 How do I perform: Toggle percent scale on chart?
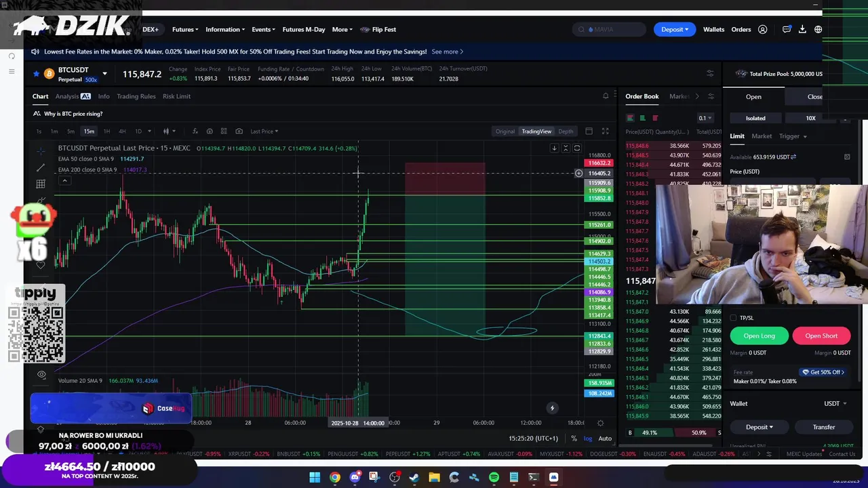[x=574, y=439]
